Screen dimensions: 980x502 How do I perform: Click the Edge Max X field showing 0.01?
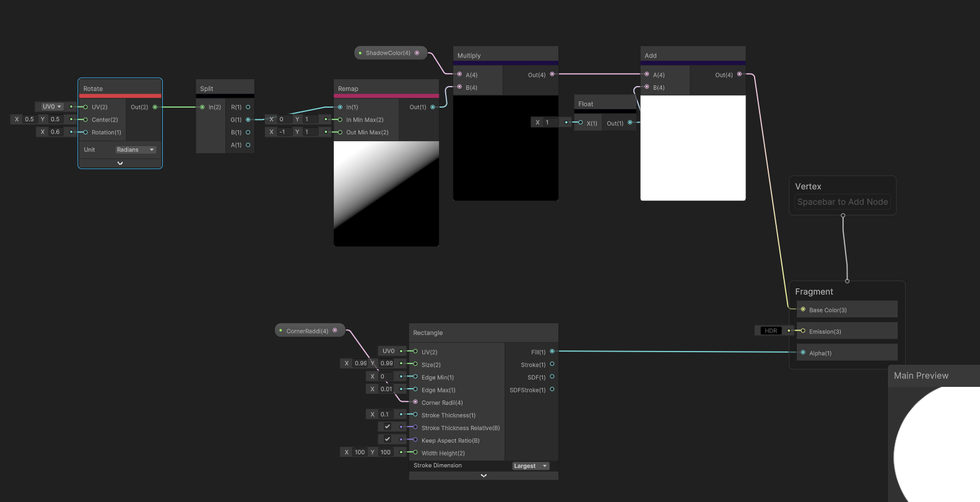[386, 389]
